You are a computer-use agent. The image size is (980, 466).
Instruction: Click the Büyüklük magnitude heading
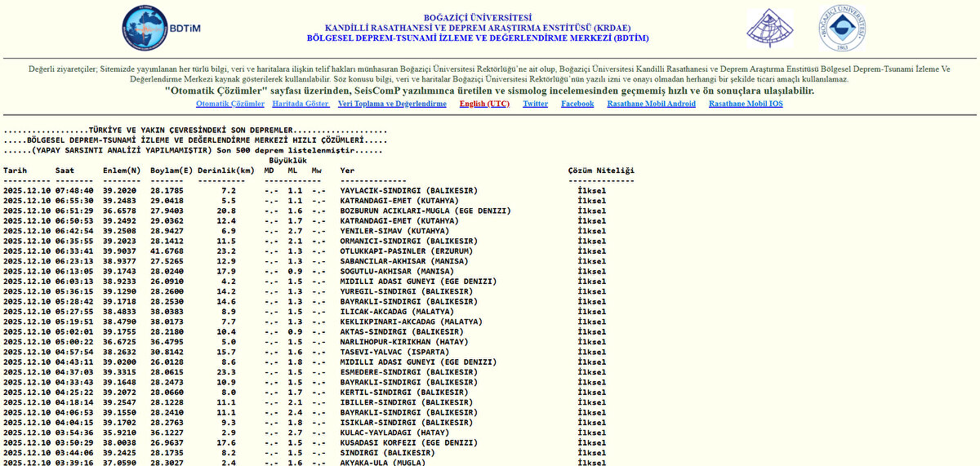287,161
